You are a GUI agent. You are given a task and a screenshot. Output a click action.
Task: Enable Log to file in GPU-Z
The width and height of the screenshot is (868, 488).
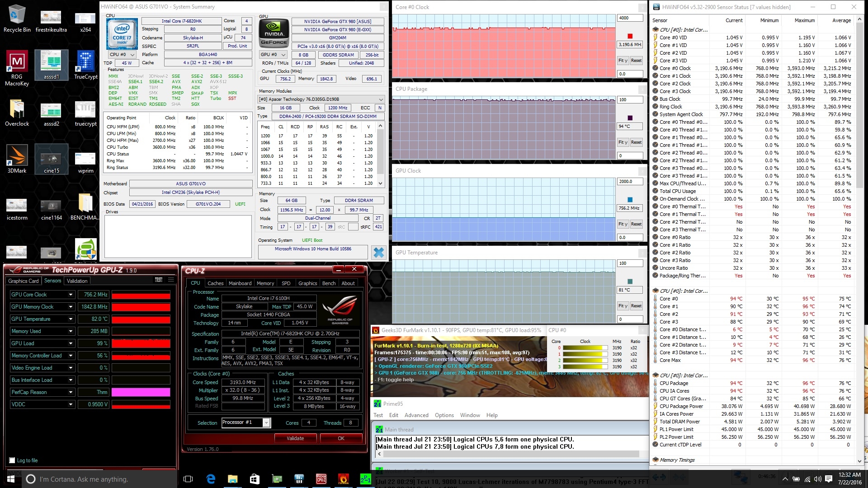(12, 460)
